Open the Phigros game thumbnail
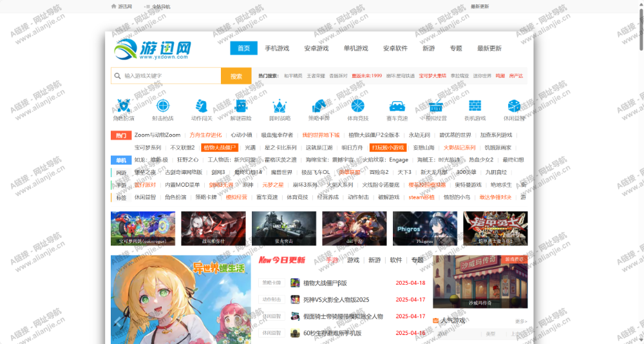Viewport: 644px width, 344px height. [425, 229]
